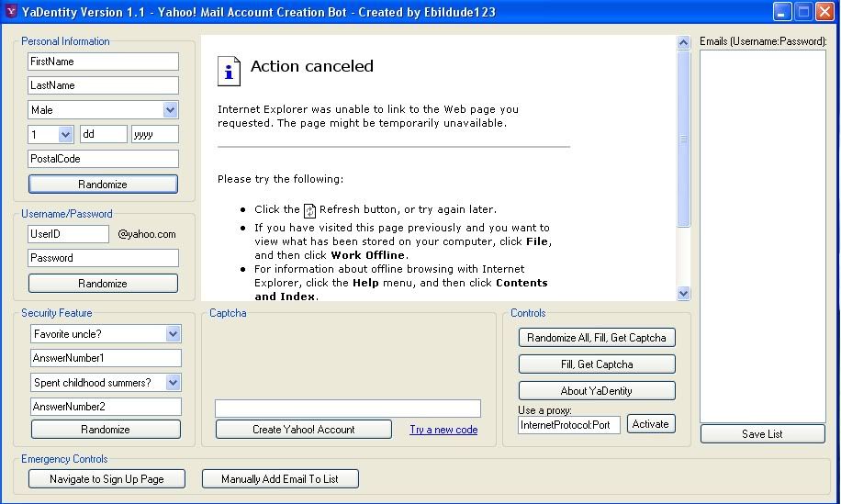The width and height of the screenshot is (841, 504).
Task: Click Navigate to Sign Up Page
Action: (107, 479)
